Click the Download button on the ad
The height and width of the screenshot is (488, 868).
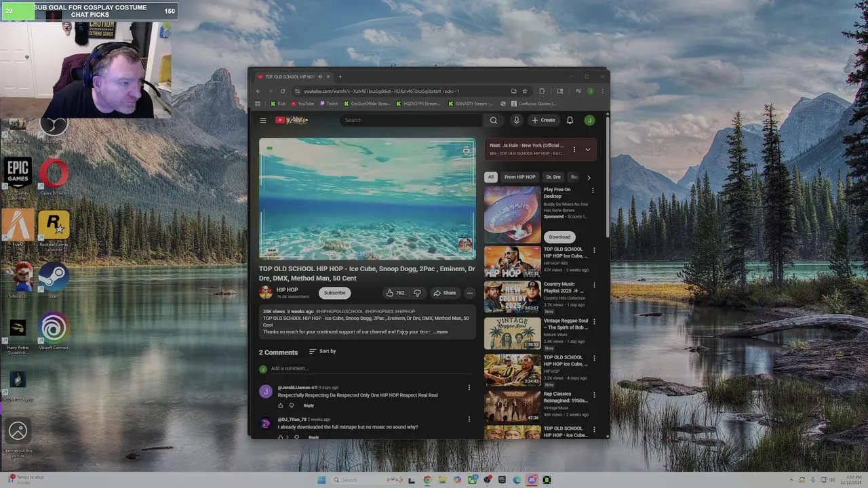pos(559,237)
